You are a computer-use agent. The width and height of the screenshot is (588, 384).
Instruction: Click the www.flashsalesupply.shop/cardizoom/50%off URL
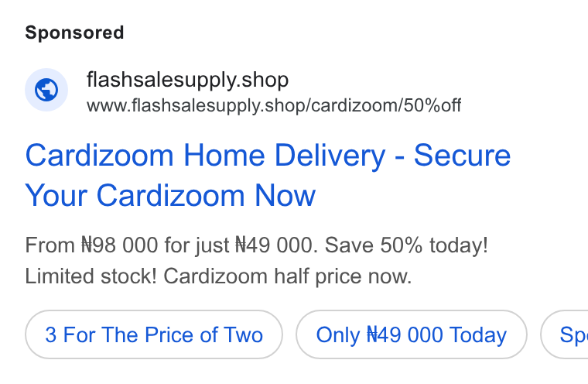point(274,105)
